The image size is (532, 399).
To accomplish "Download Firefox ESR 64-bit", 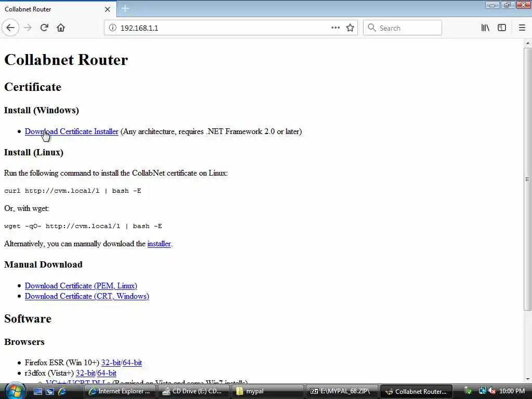I will click(132, 363).
